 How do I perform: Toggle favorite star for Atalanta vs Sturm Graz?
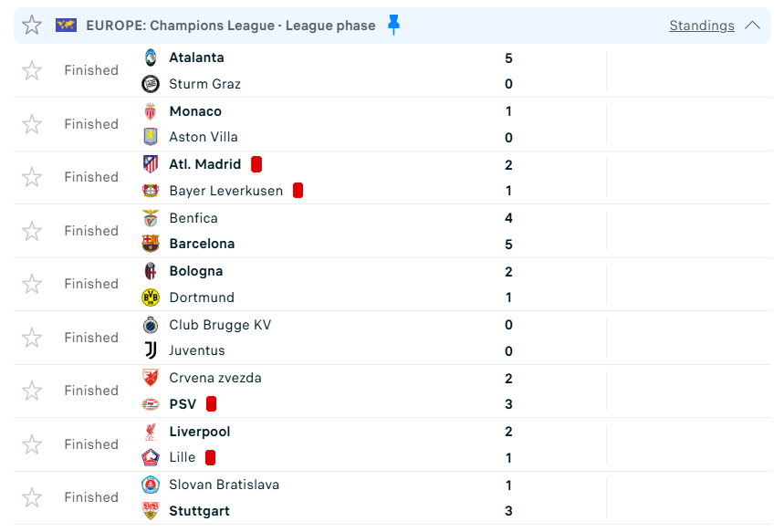pos(32,70)
